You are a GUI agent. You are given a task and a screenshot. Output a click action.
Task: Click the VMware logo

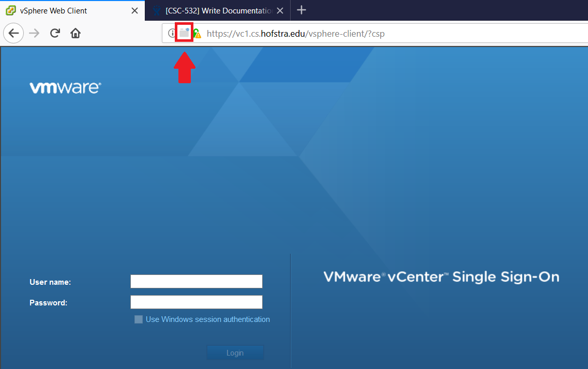click(x=65, y=88)
